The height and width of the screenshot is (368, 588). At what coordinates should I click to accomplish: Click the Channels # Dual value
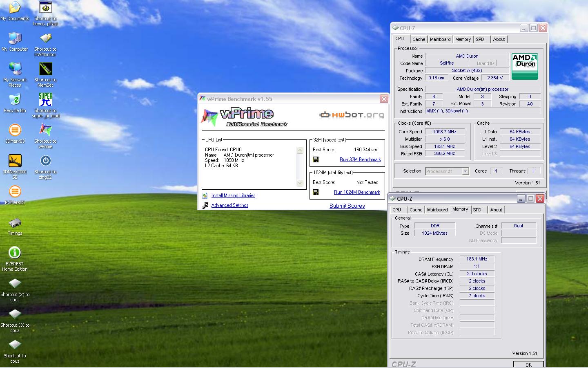519,226
